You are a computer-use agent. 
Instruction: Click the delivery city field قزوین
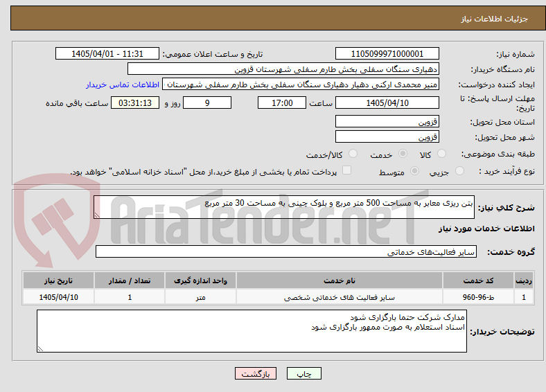[x=387, y=136]
